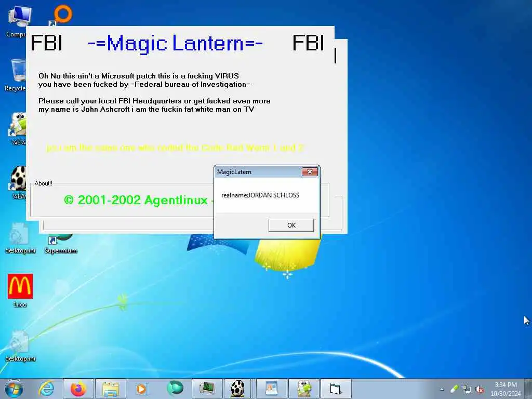Launch Internet Explorer from the taskbar

tap(46, 389)
